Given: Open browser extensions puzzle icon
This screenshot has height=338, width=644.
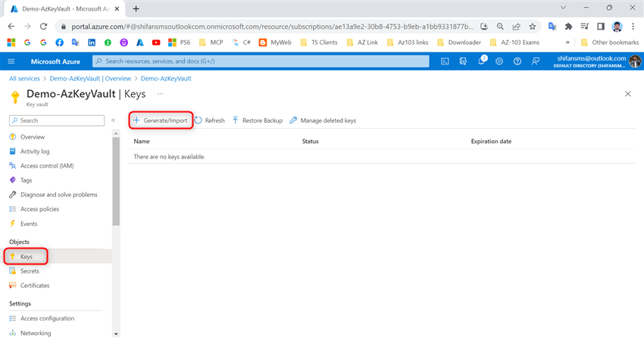Looking at the screenshot, I should 568,27.
